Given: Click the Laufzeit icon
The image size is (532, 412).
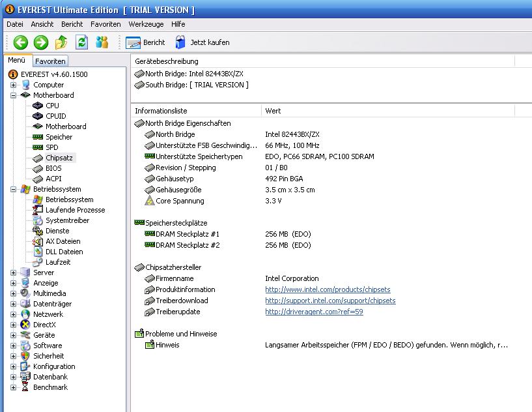Looking at the screenshot, I should pyautogui.click(x=38, y=262).
